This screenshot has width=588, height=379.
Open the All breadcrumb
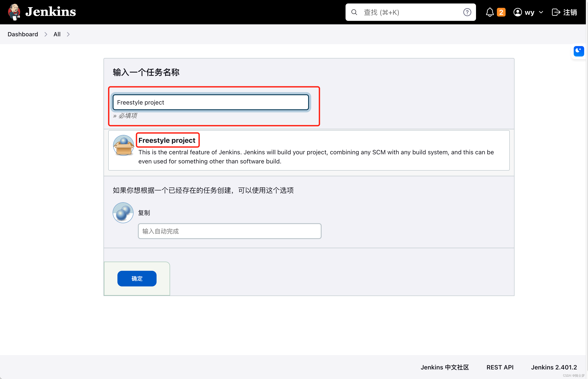[x=57, y=34]
